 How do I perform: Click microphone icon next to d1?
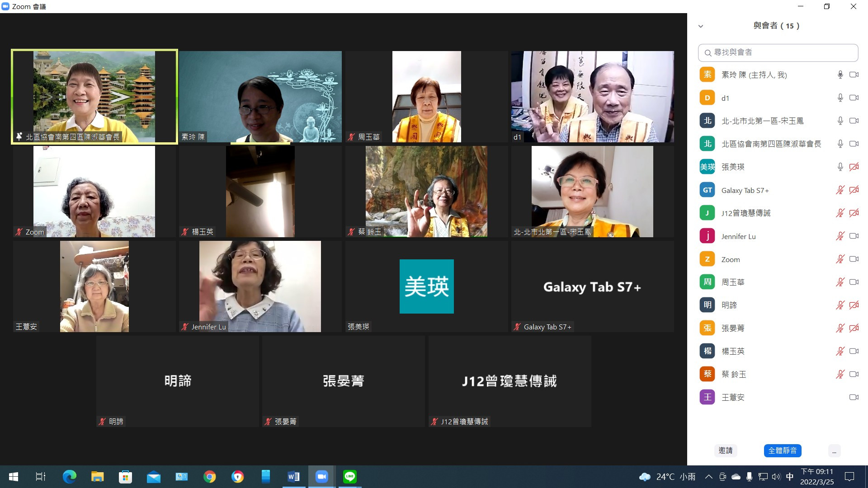click(x=840, y=98)
